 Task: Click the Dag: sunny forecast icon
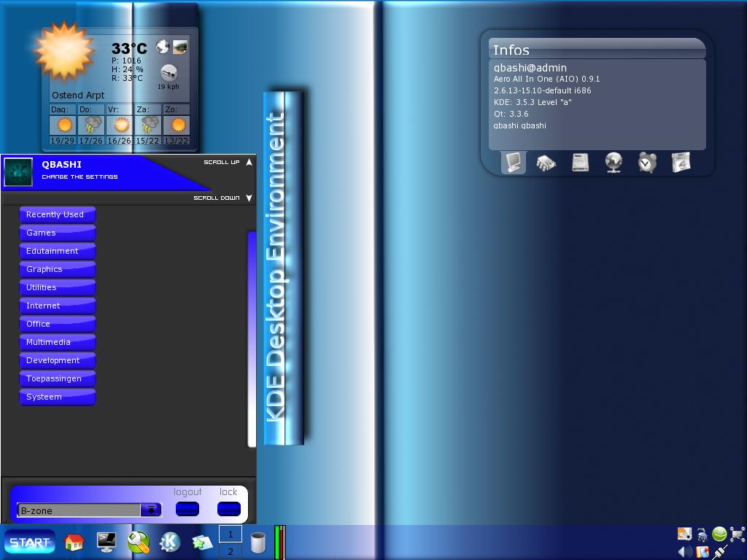pyautogui.click(x=63, y=125)
